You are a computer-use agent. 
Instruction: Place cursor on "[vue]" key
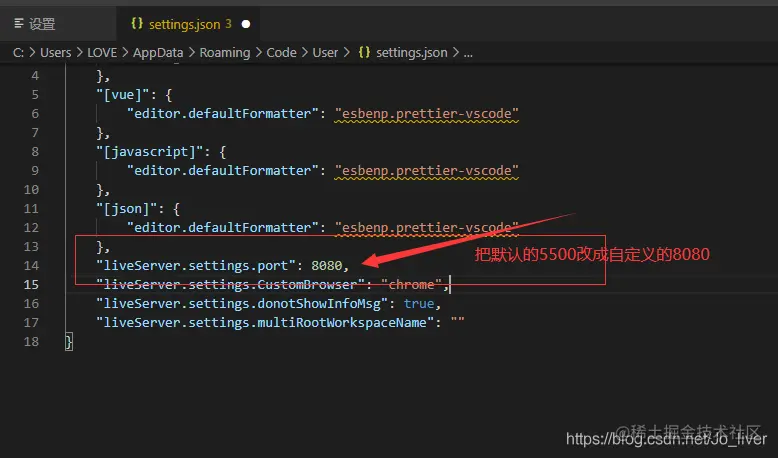(x=123, y=95)
